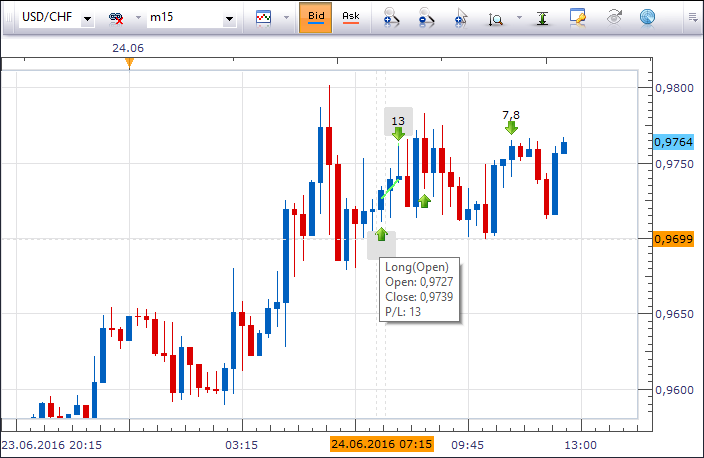
Task: Click the green up arrow near 08:15 candles
Action: pos(424,201)
